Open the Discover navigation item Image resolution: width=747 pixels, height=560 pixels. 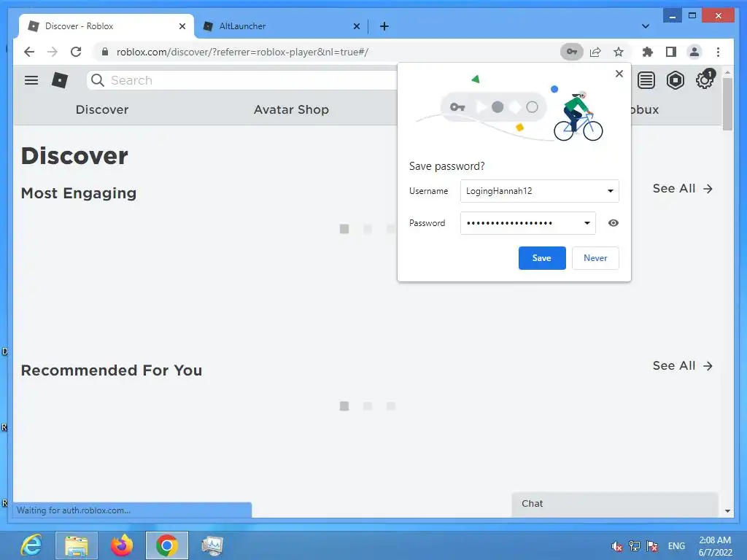point(102,109)
